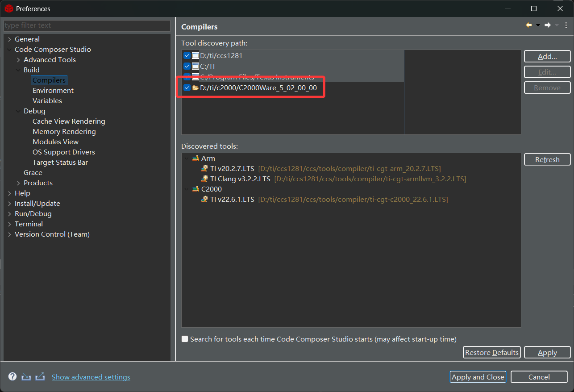This screenshot has height=392, width=574.
Task: Click the import preferences icon
Action: coord(26,377)
